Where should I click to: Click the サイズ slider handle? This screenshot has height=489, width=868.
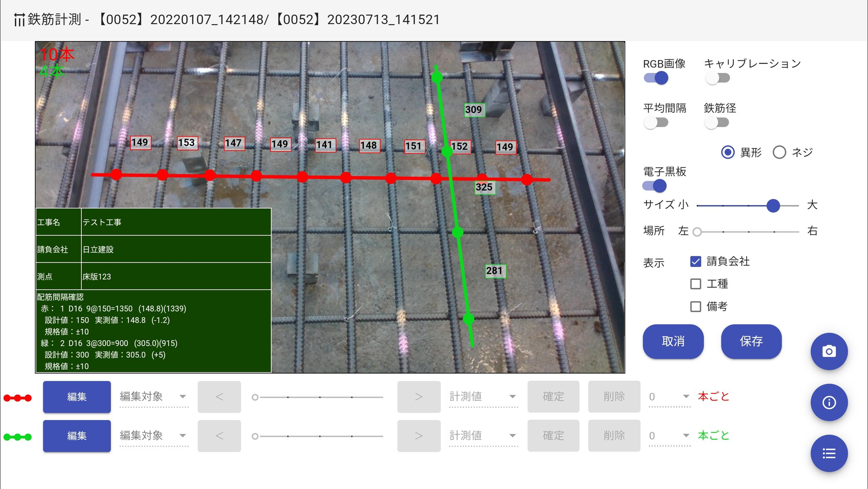pos(773,205)
